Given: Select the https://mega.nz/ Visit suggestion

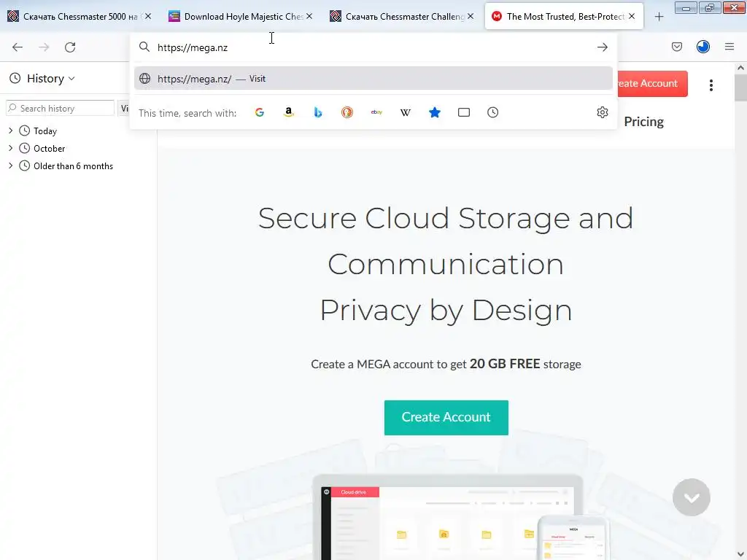Looking at the screenshot, I should click(x=373, y=79).
